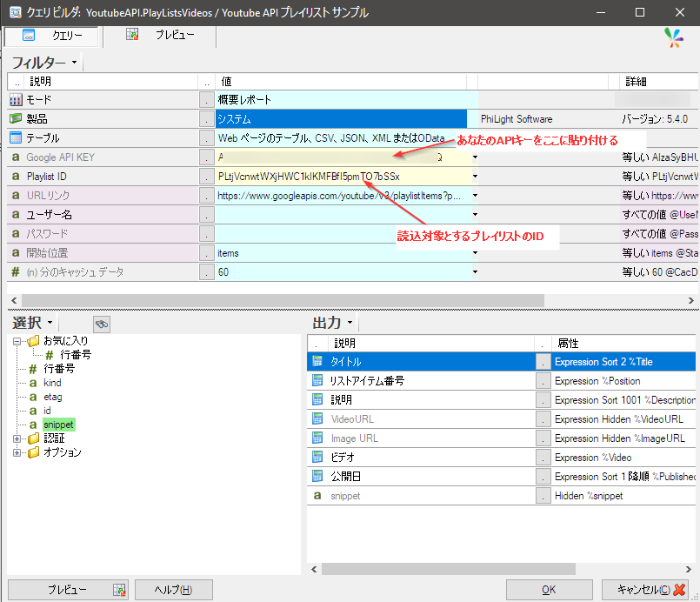Collapse the お気に入り folder node
Image resolution: width=700 pixels, height=602 pixels.
click(17, 342)
